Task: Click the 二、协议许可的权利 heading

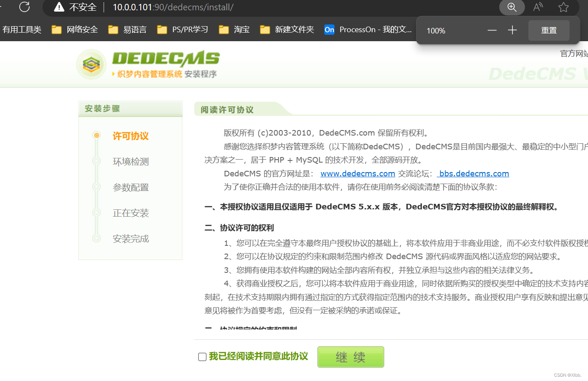Action: click(x=239, y=228)
